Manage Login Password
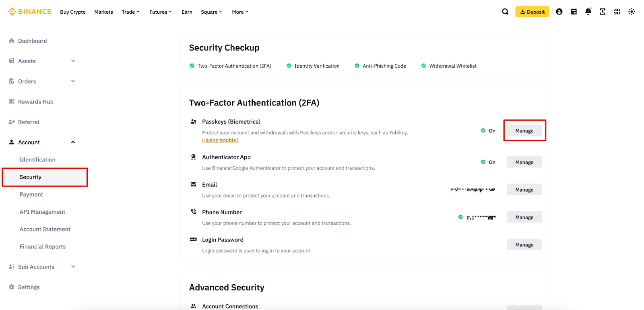This screenshot has height=310, width=644. click(524, 245)
